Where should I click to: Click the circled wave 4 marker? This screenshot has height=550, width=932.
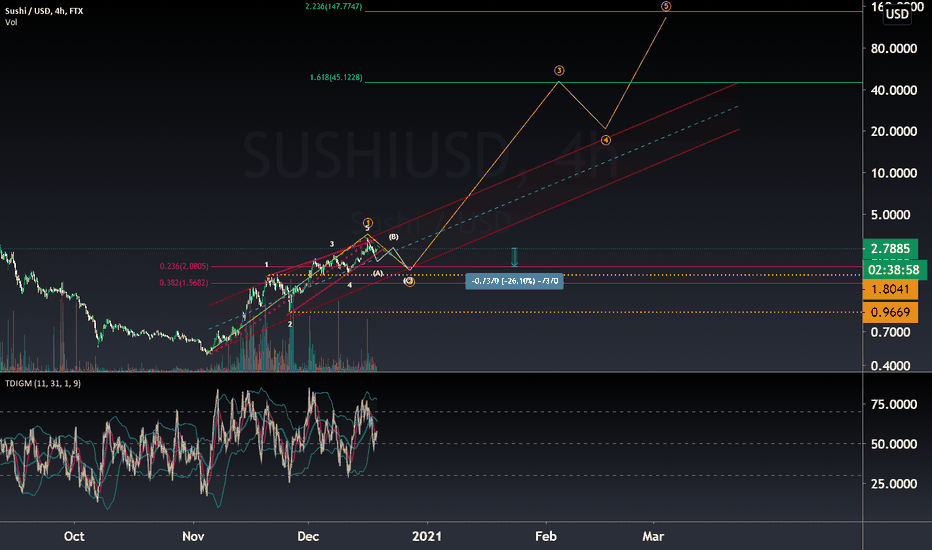click(605, 140)
